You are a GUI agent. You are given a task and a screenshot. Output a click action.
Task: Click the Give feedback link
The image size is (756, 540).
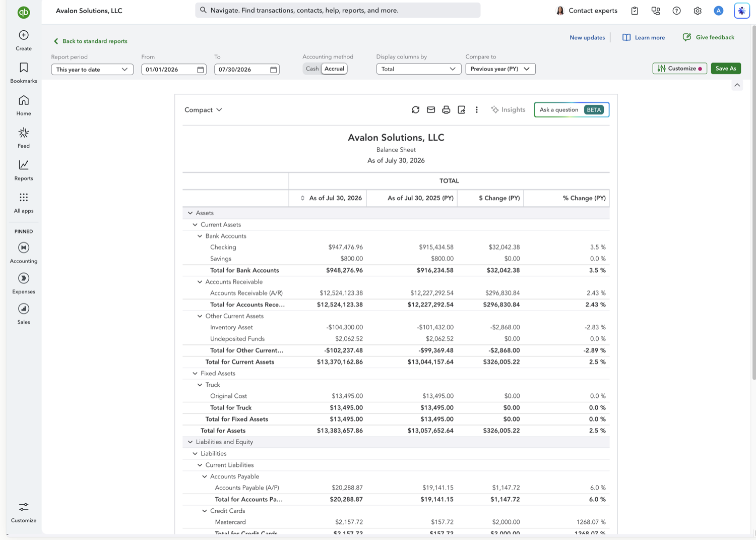pos(708,37)
